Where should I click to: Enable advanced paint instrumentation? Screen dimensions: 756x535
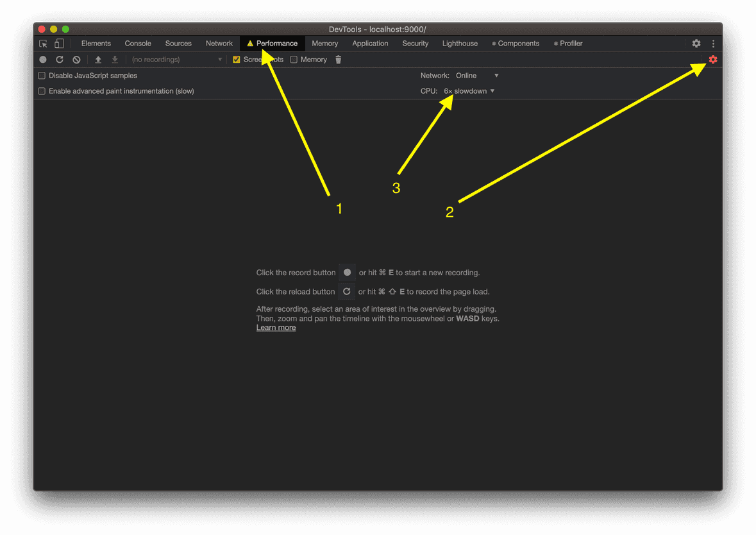41,90
